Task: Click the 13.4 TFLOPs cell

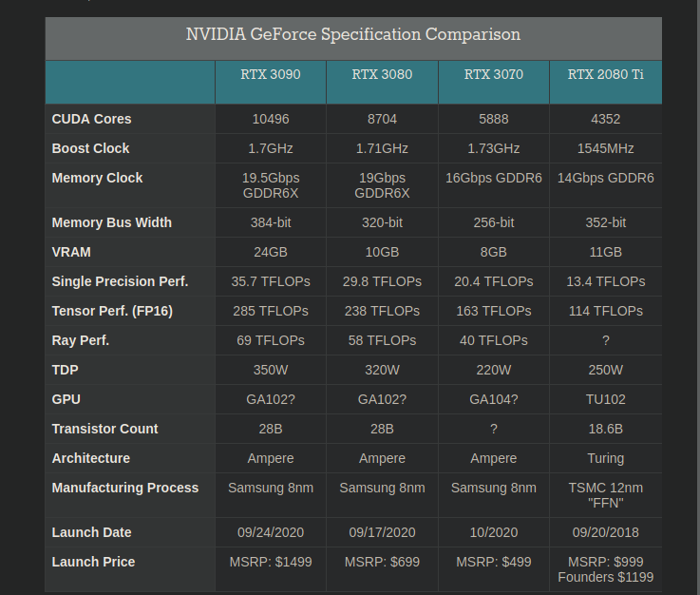Action: click(x=606, y=281)
